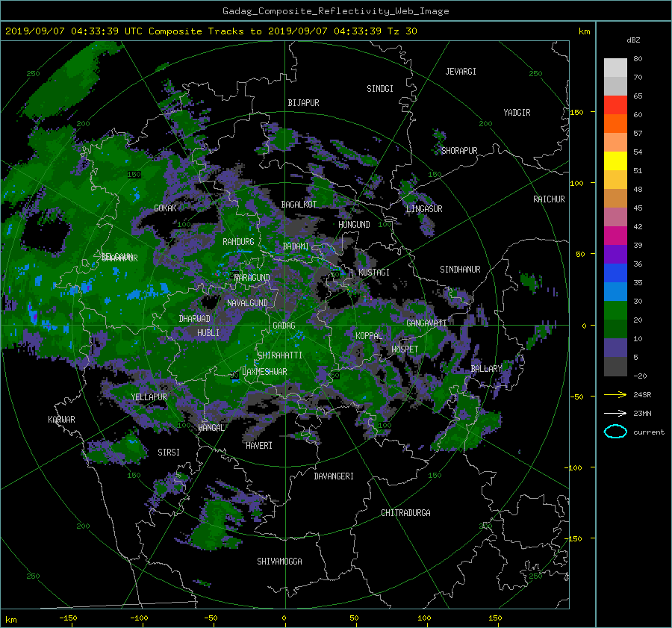Click the 50 tick on bottom axis
Image resolution: width=672 pixels, height=628 pixels.
click(x=354, y=618)
